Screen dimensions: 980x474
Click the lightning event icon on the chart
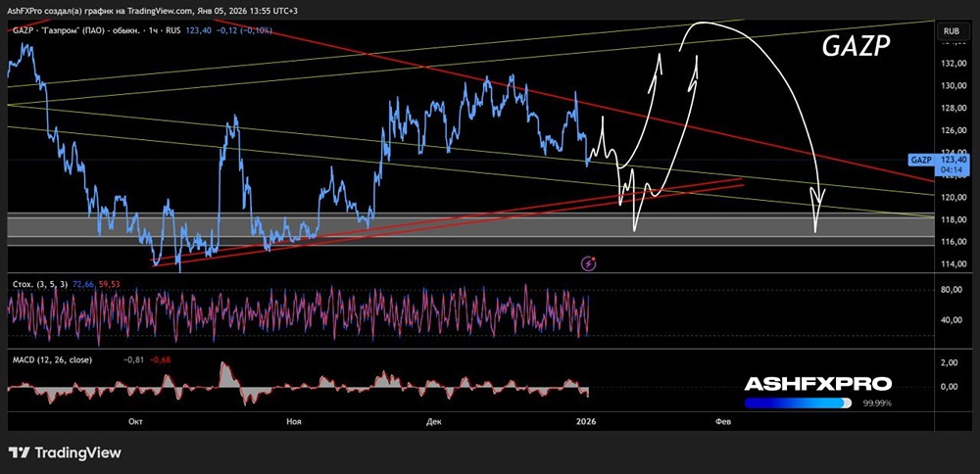pos(589,263)
